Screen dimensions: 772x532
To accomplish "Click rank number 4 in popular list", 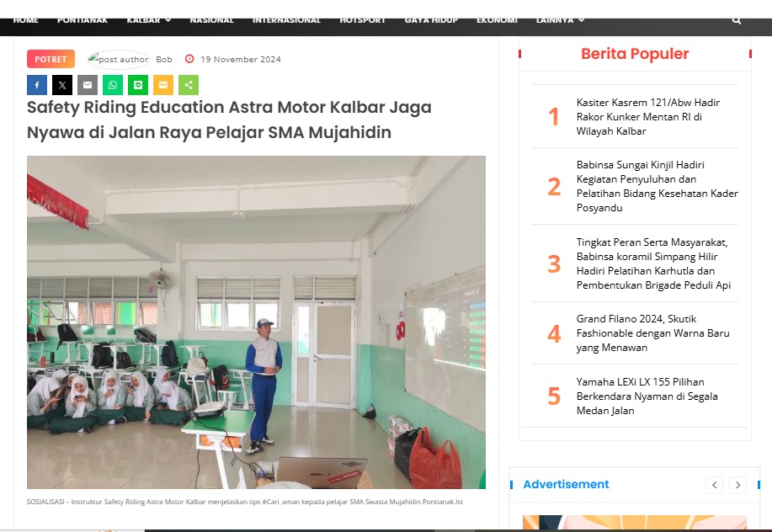I will click(554, 333).
